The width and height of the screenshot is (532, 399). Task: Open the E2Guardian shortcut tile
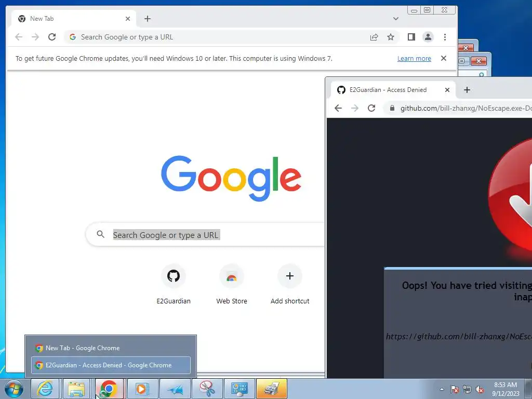click(174, 284)
